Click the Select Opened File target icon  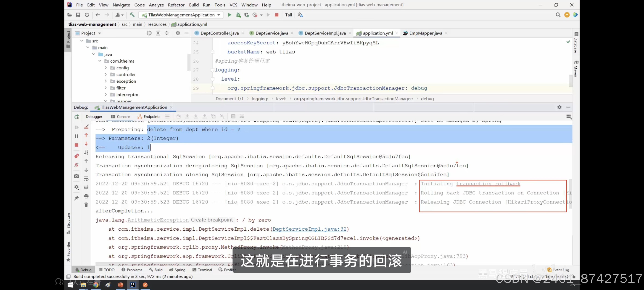pyautogui.click(x=149, y=33)
